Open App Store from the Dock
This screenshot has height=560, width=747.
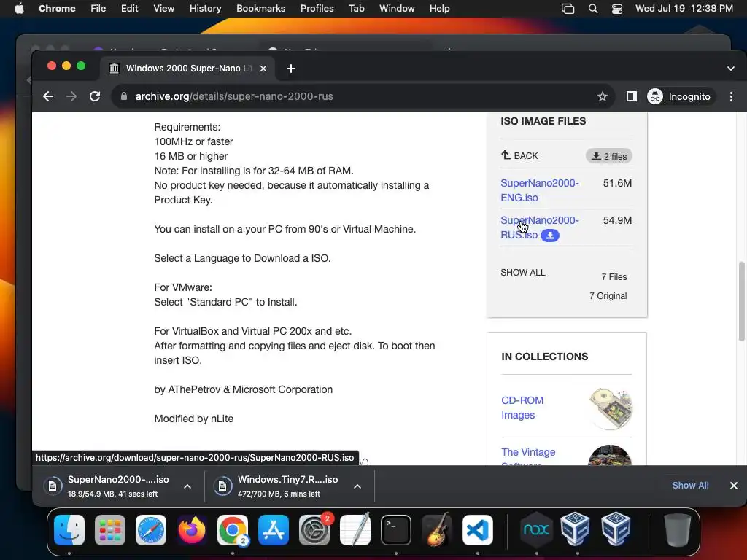click(274, 529)
